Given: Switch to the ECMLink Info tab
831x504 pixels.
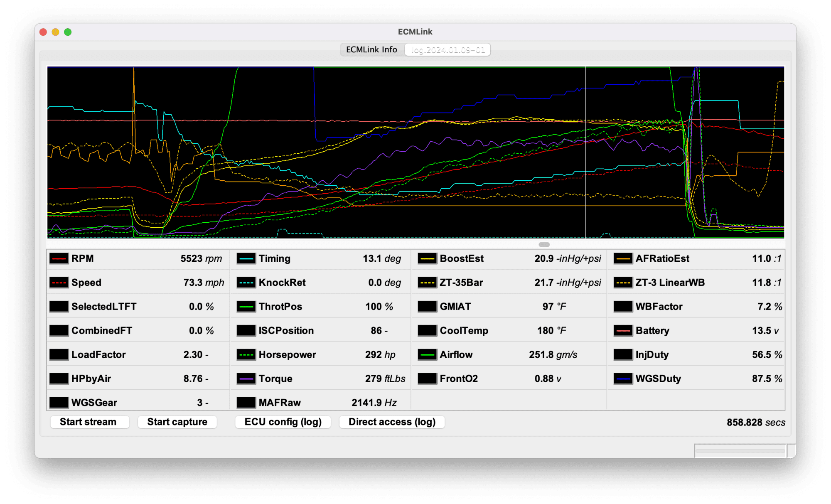Looking at the screenshot, I should tap(372, 49).
